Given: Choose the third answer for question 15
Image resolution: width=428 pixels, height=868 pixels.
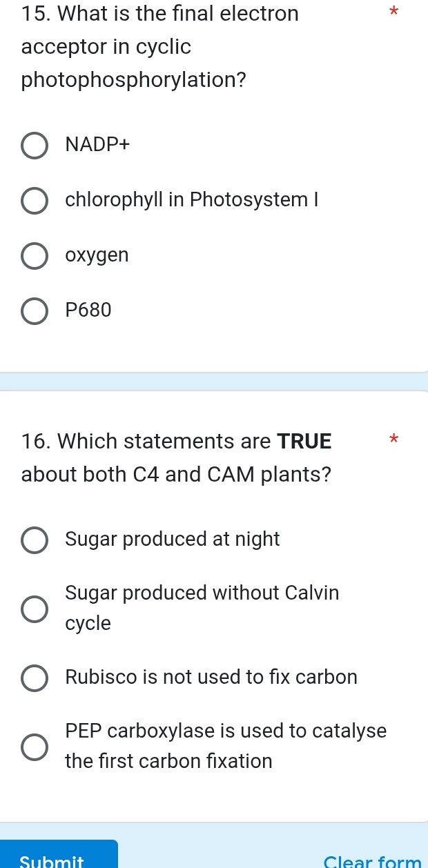Looking at the screenshot, I should pyautogui.click(x=35, y=255).
